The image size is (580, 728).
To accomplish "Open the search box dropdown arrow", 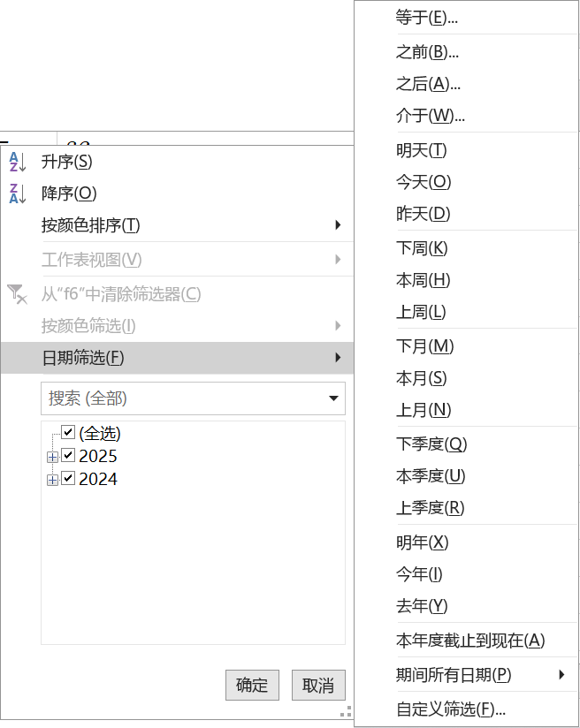I will pyautogui.click(x=333, y=398).
